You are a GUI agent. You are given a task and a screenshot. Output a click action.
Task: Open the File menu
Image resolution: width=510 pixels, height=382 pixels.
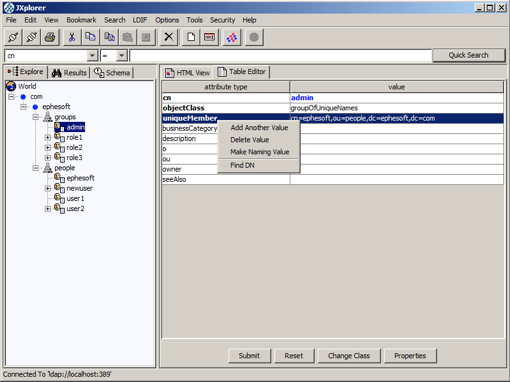(x=11, y=20)
